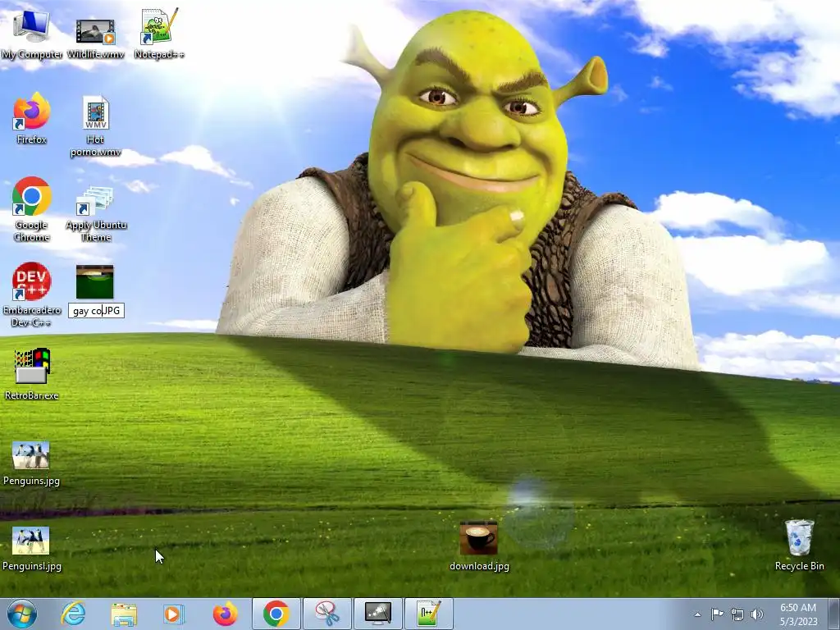The width and height of the screenshot is (840, 630).
Task: Click the green thumbnail of the file being renamed
Action: click(x=95, y=282)
